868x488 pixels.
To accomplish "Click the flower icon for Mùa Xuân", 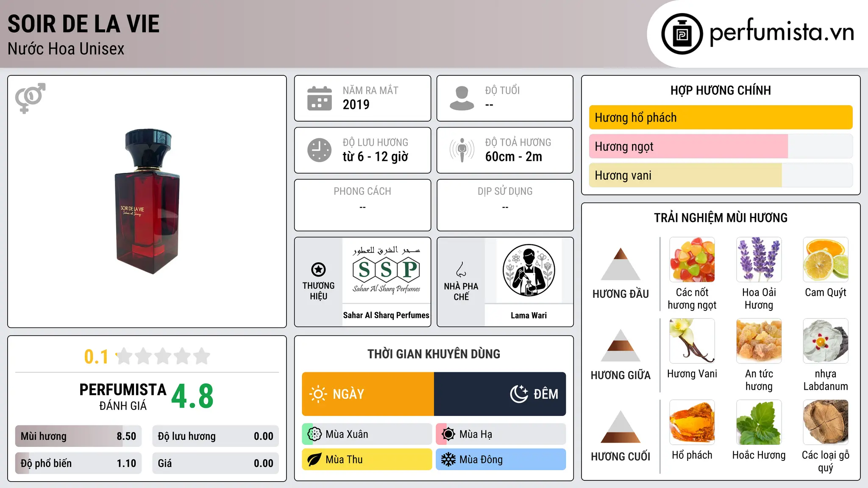I will [314, 434].
